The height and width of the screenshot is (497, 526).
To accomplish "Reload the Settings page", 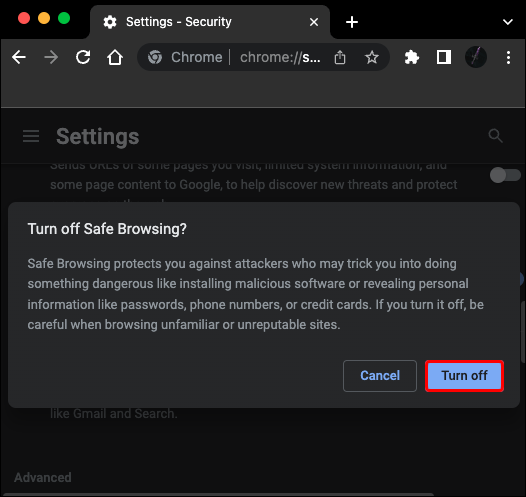I will pos(83,57).
